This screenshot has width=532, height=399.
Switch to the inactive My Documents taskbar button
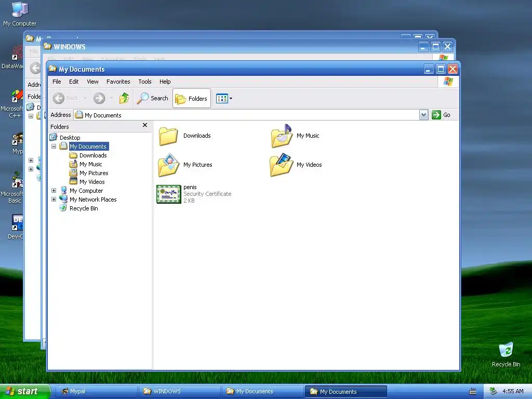(x=262, y=392)
